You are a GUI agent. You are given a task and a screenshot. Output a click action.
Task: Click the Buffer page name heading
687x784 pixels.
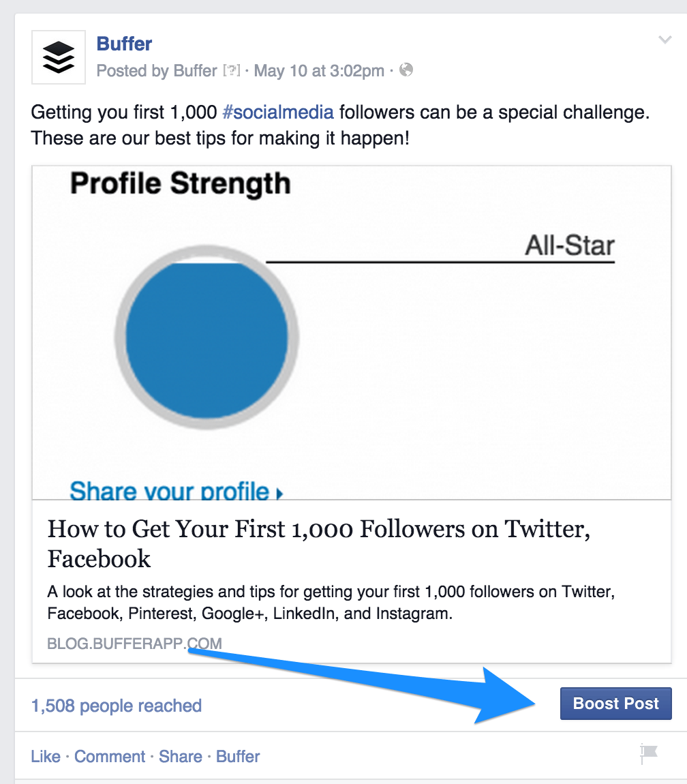pos(124,43)
